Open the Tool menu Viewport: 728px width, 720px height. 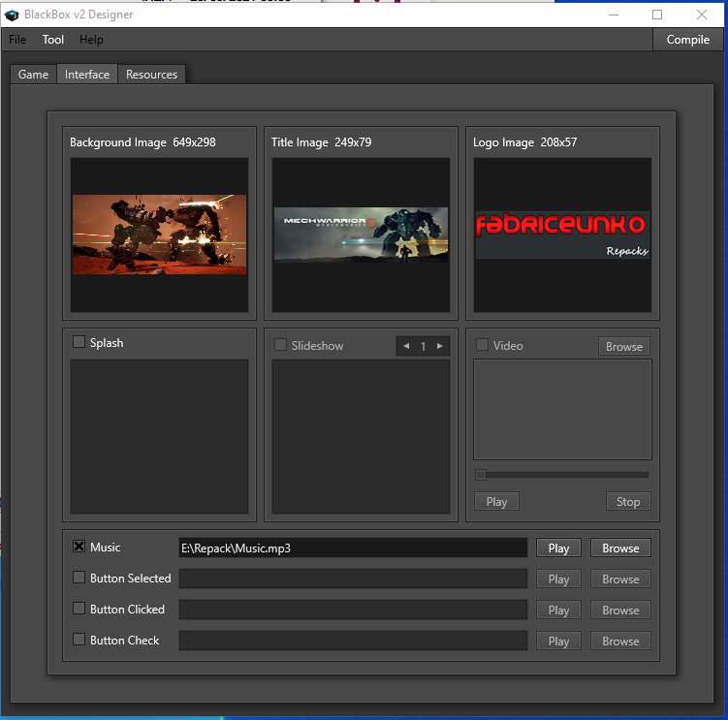[x=53, y=40]
